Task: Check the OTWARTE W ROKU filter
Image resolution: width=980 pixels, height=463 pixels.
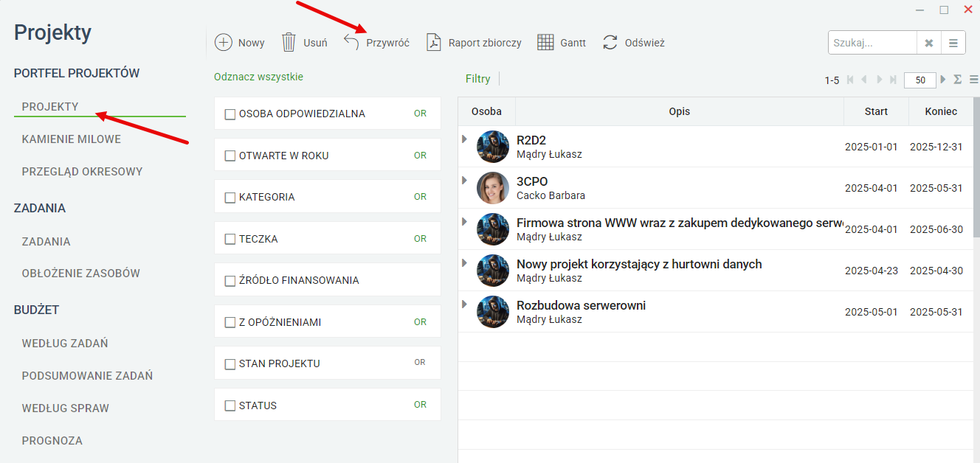Action: 230,156
